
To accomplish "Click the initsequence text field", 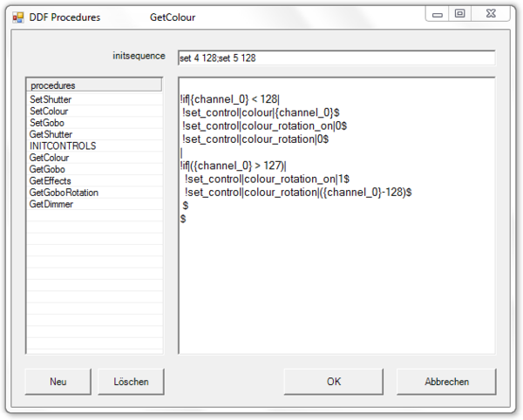I will 336,58.
